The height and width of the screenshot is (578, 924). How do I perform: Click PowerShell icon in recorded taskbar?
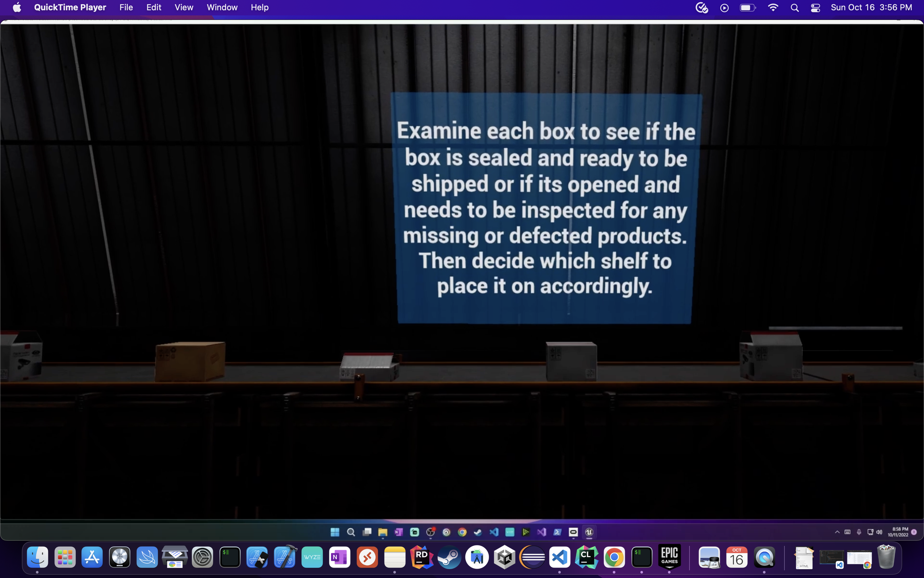558,532
